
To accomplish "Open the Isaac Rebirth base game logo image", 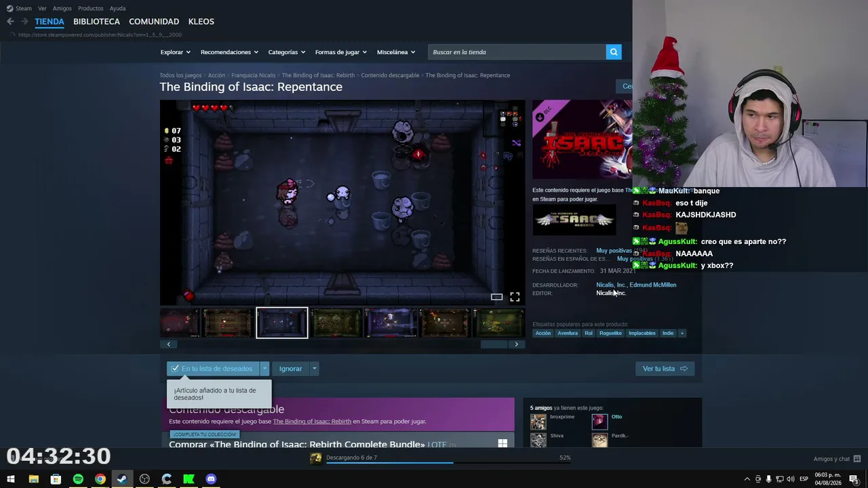I will 574,220.
